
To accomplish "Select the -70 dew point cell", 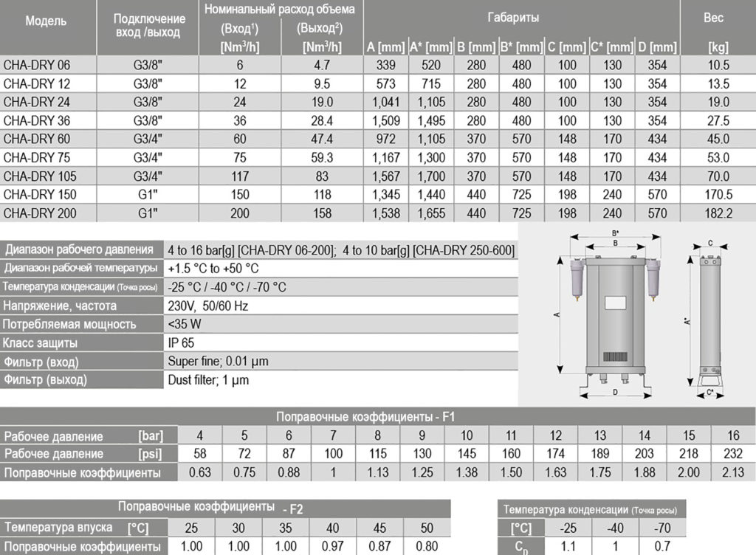I will 662,528.
